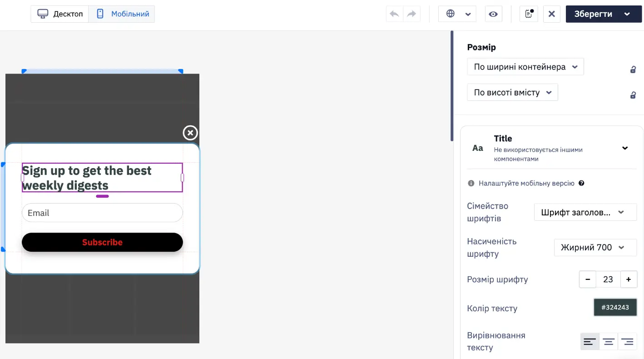Open the По ширині контейнера dropdown

click(525, 67)
